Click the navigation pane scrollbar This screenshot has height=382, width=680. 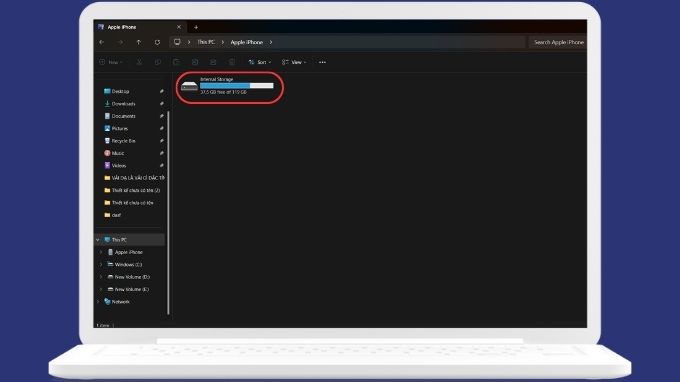[x=168, y=212]
